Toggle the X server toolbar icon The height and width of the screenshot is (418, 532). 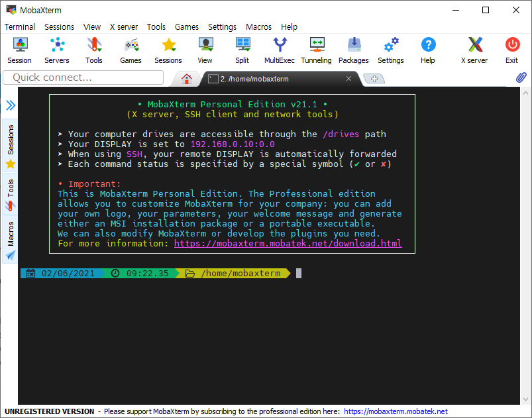(x=474, y=50)
